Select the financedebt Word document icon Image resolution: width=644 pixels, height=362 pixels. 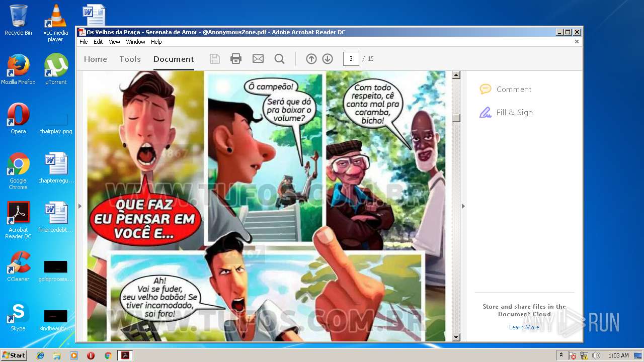pos(56,217)
